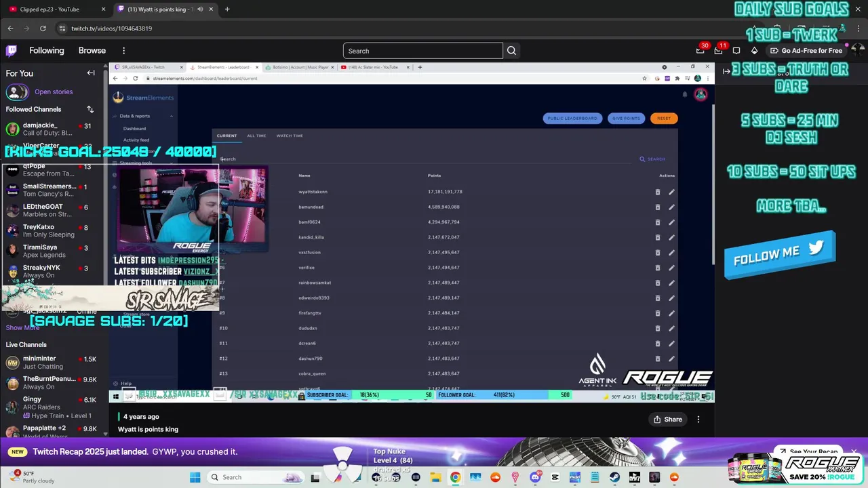Open the Chrome three-dot menu

(858, 28)
